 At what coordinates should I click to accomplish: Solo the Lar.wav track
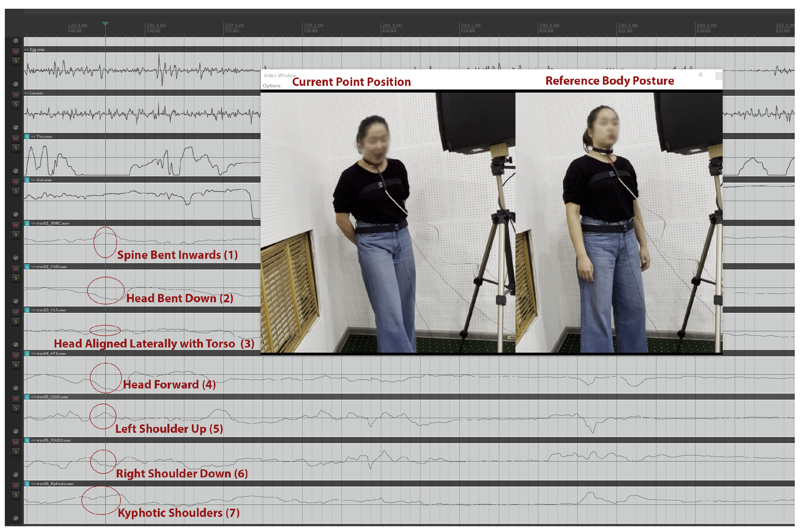pos(16,104)
